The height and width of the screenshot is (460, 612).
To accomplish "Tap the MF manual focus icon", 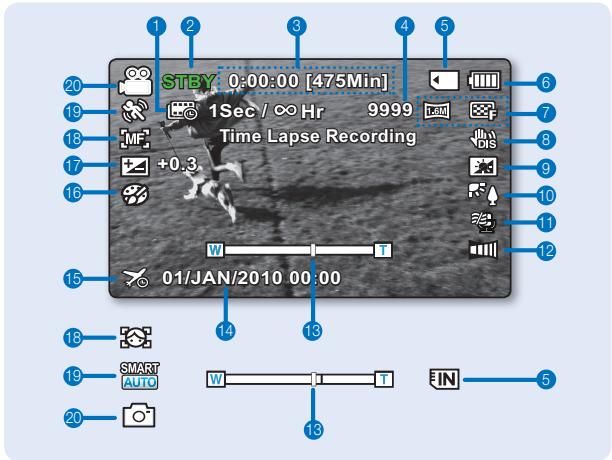I will tap(135, 139).
